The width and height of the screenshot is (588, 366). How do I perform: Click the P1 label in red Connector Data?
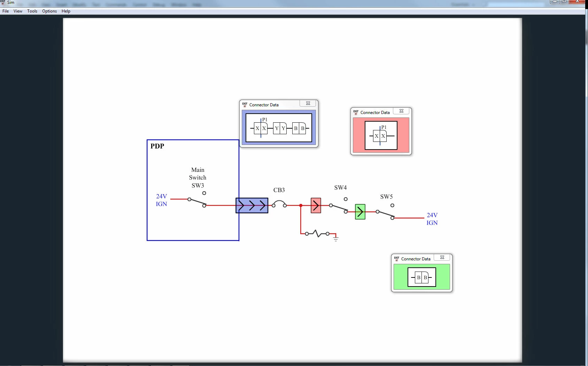pos(384,127)
